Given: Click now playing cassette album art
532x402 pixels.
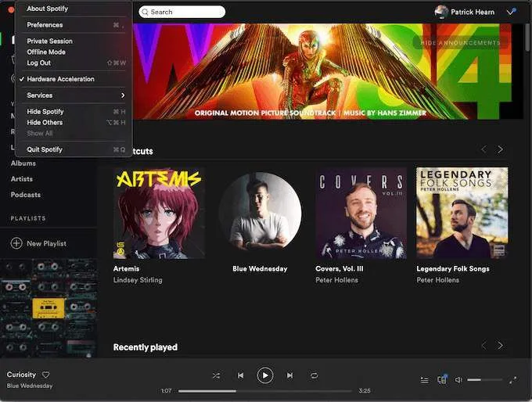Looking at the screenshot, I should (49, 308).
